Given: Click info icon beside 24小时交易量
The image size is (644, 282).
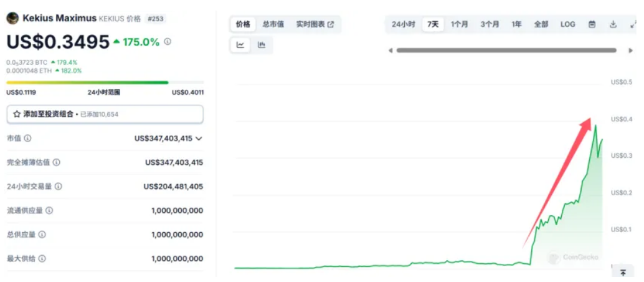Looking at the screenshot, I should (59, 187).
